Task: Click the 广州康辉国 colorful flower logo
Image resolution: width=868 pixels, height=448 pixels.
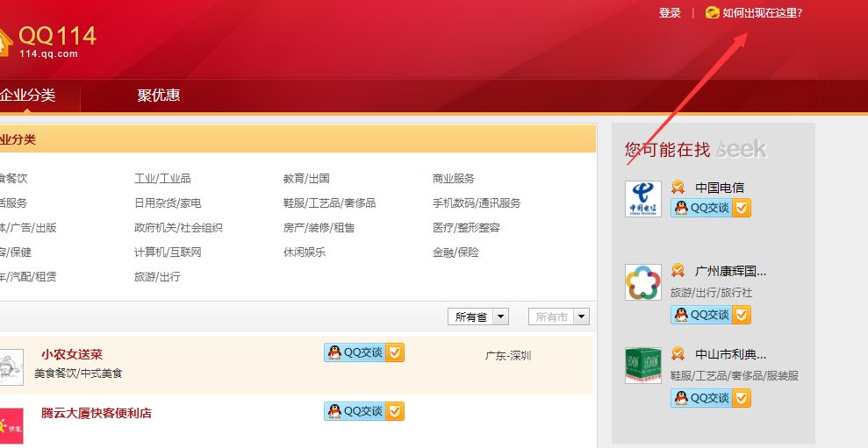Action: click(x=643, y=282)
